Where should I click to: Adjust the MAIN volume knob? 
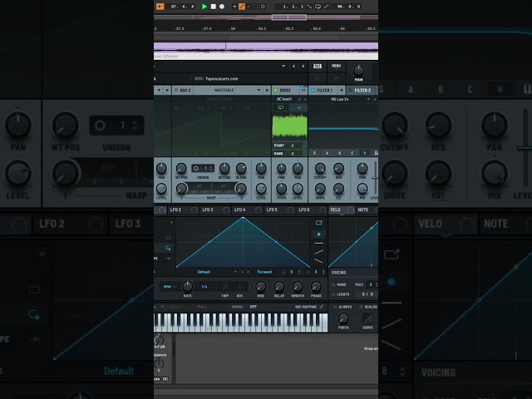click(x=358, y=70)
